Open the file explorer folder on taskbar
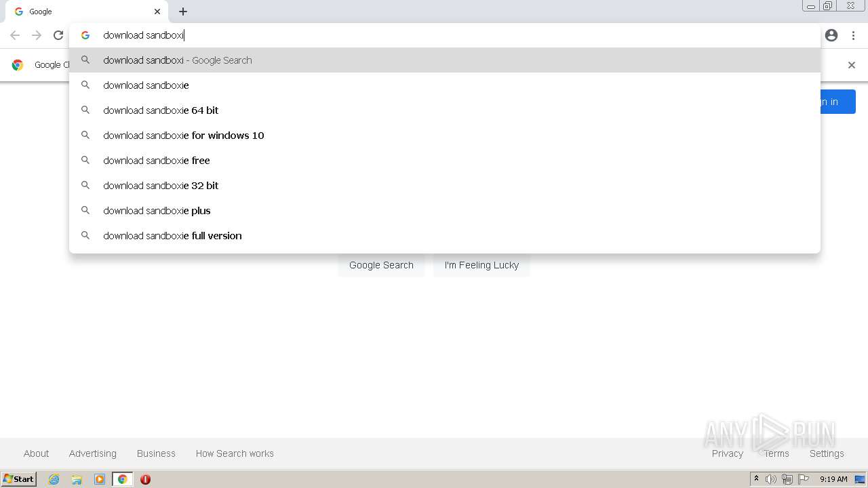The width and height of the screenshot is (868, 488). tap(77, 479)
